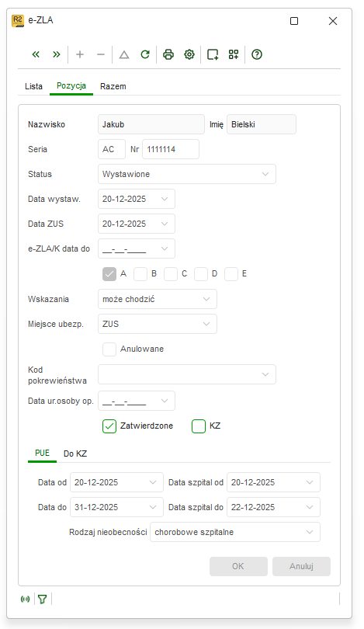
Task: Open the Data ur.osoby op. date dropdown
Action: coord(165,401)
